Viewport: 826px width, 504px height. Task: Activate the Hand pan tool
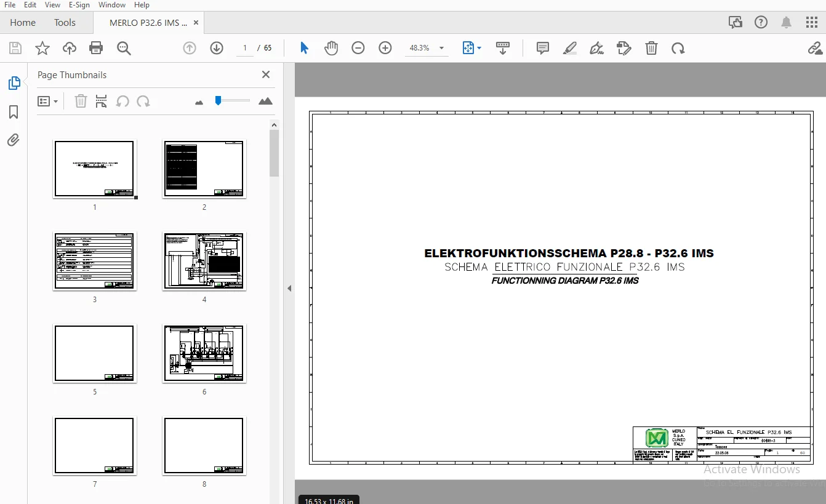tap(331, 48)
